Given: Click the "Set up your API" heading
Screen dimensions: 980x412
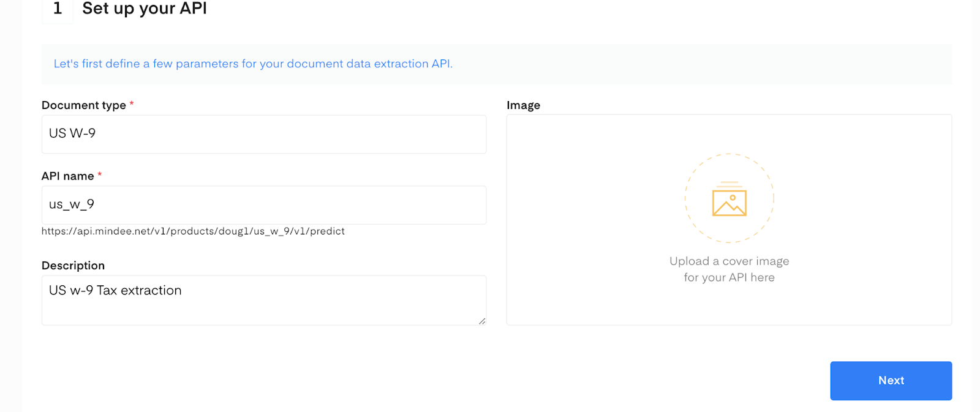Looking at the screenshot, I should [x=145, y=9].
